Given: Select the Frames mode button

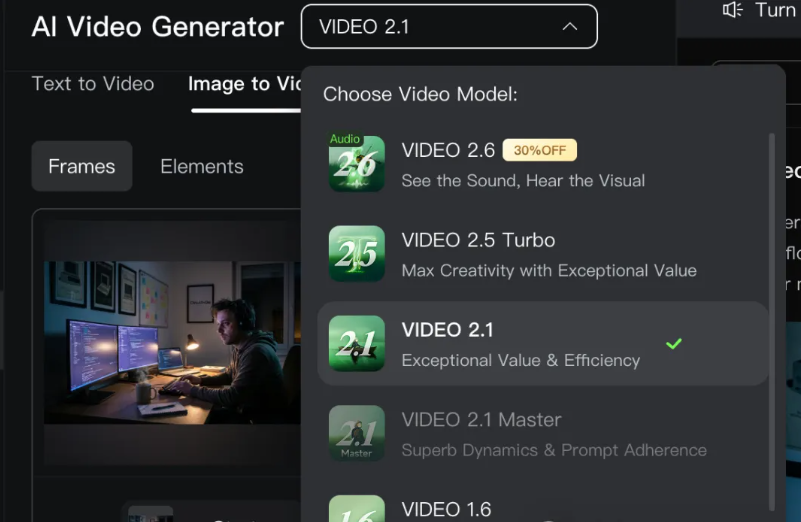Looking at the screenshot, I should click(x=82, y=166).
